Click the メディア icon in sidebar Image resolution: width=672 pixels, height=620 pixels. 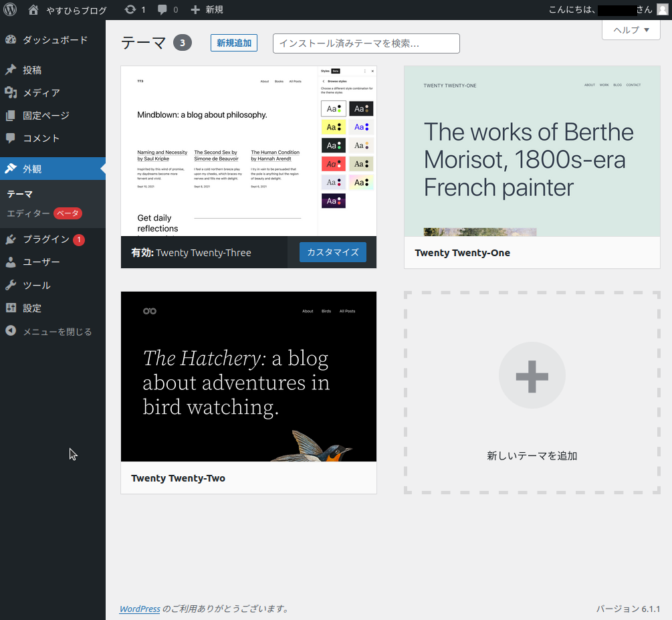[11, 92]
